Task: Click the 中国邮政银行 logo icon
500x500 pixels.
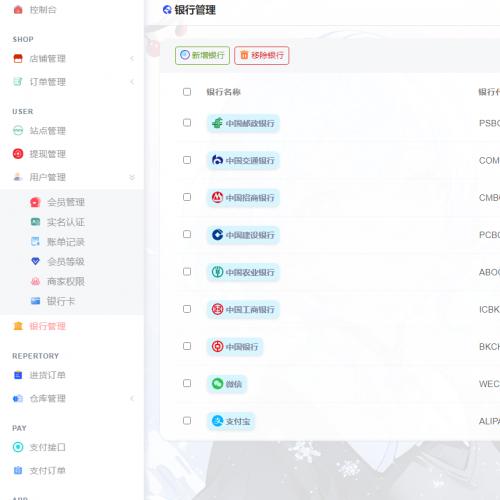Action: click(217, 123)
